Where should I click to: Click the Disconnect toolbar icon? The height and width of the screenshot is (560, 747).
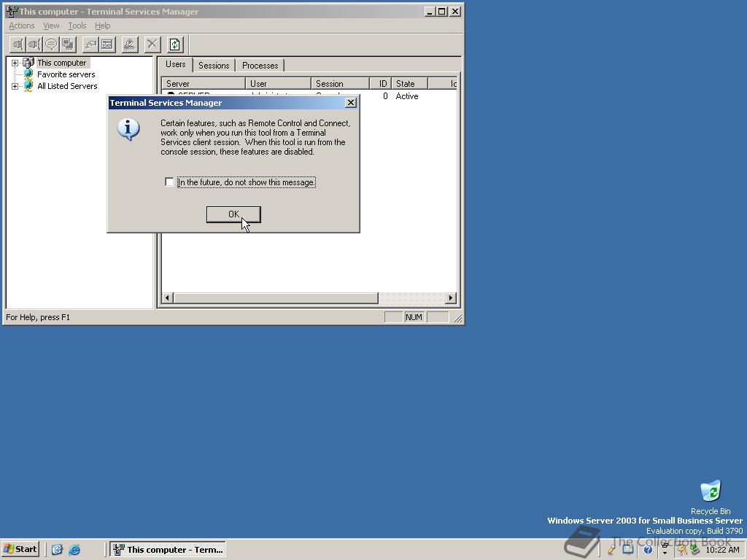pos(34,44)
